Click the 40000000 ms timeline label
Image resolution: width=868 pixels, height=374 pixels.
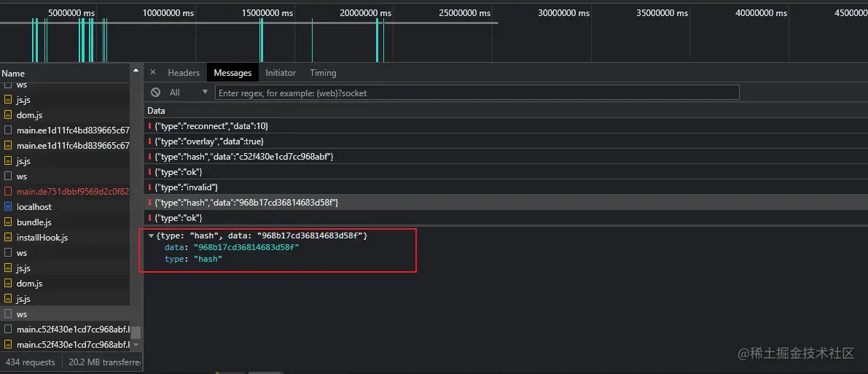[761, 12]
